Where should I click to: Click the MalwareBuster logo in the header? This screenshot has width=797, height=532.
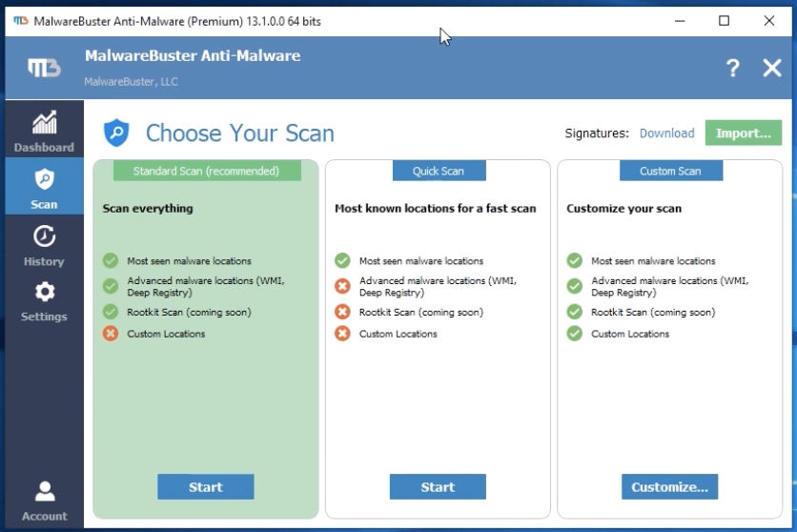tap(44, 68)
